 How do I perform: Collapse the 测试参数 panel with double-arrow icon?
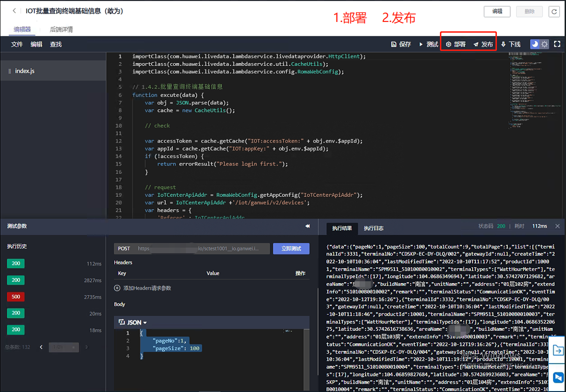pyautogui.click(x=307, y=226)
